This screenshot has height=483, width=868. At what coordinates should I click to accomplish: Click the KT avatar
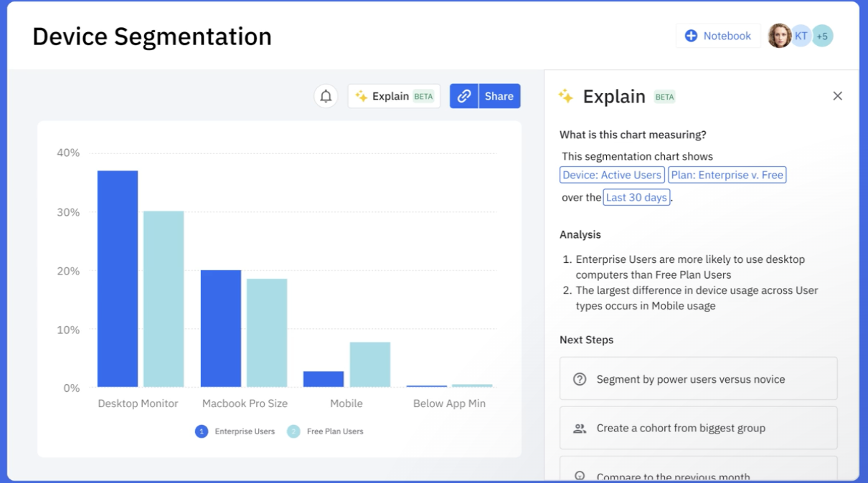point(801,35)
